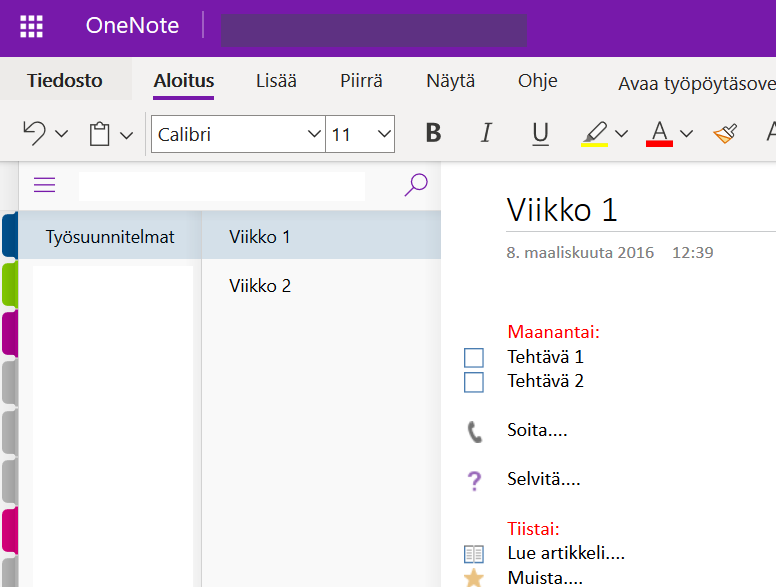Check the Tehtävä 2 checkbox
This screenshot has height=587, width=776.
[474, 382]
